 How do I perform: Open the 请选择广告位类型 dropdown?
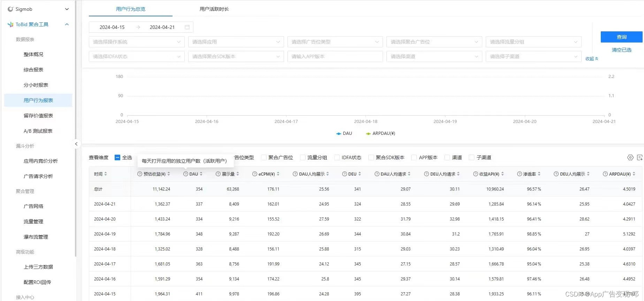(335, 42)
